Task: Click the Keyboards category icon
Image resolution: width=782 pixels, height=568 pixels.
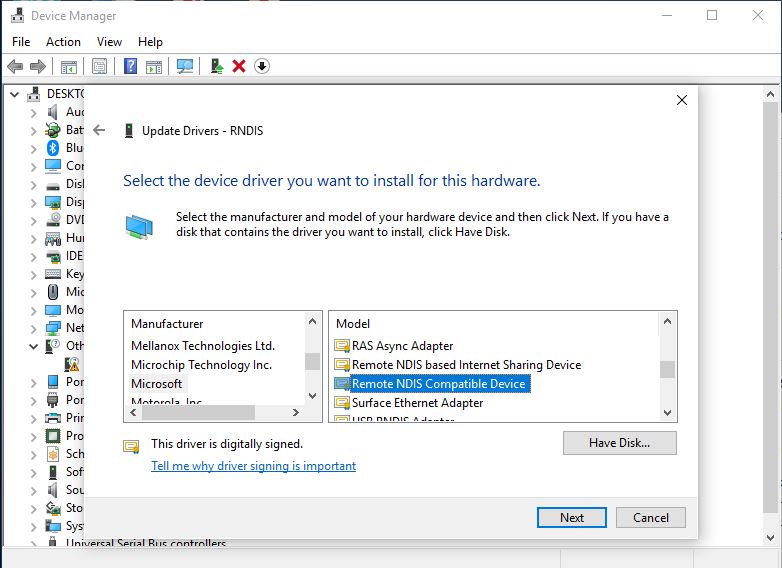Action: [53, 274]
